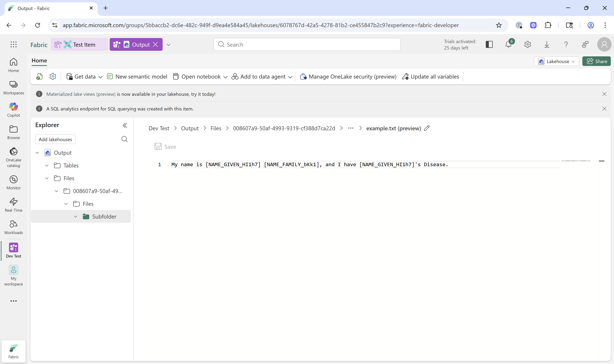
Task: Dismiss the Materialized lake views banner
Action: [x=604, y=94]
